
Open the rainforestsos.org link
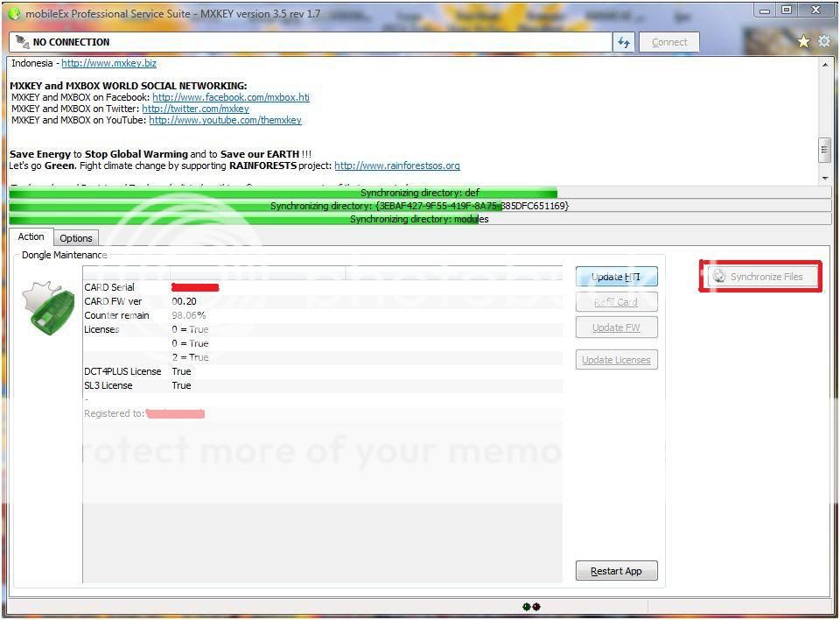tap(397, 166)
